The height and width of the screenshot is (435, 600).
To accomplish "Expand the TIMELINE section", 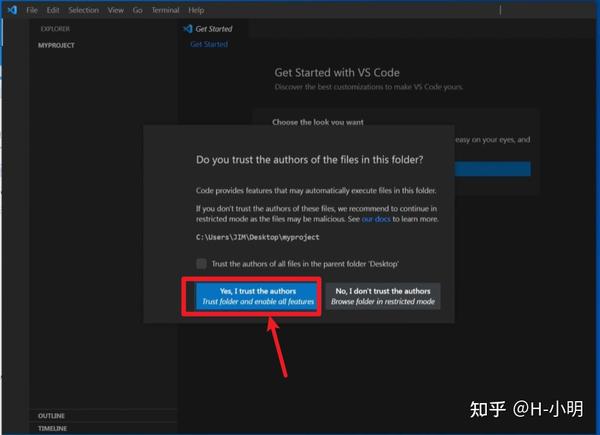I will (52, 428).
